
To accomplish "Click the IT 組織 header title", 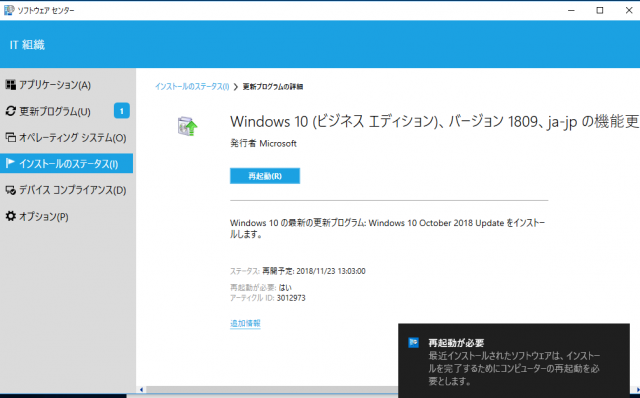I will coord(27,44).
